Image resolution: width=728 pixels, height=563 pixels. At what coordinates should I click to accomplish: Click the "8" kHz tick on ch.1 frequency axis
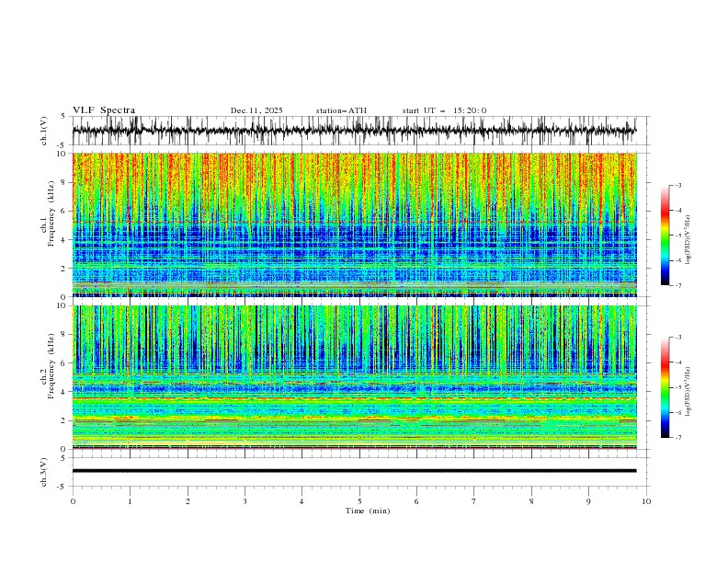point(65,182)
